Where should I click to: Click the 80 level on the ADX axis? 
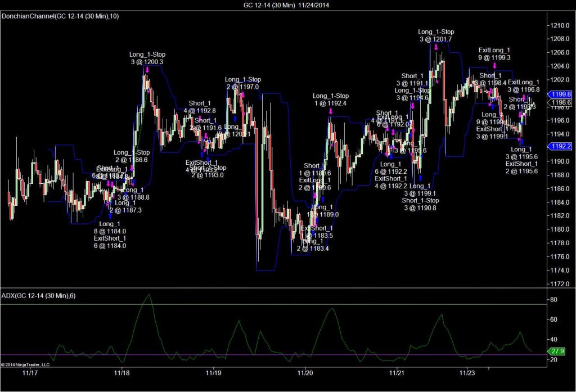[553, 299]
